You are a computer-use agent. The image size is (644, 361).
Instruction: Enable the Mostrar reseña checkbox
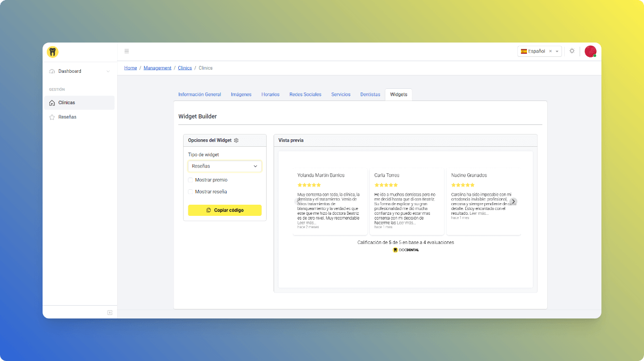[x=191, y=192]
